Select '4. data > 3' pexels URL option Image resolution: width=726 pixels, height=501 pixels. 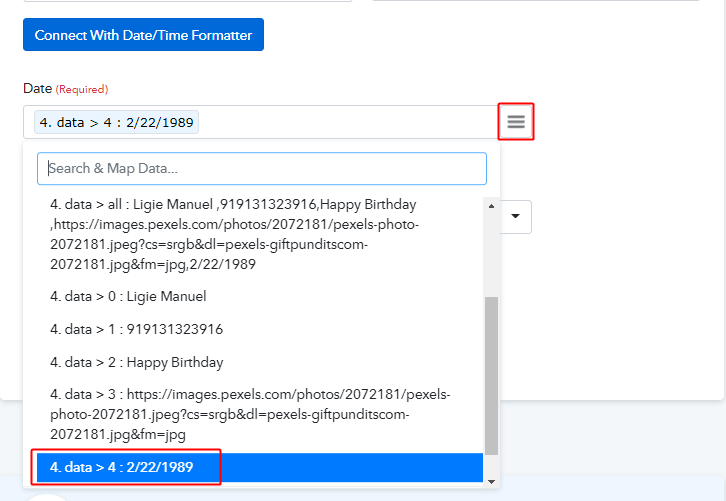260,414
